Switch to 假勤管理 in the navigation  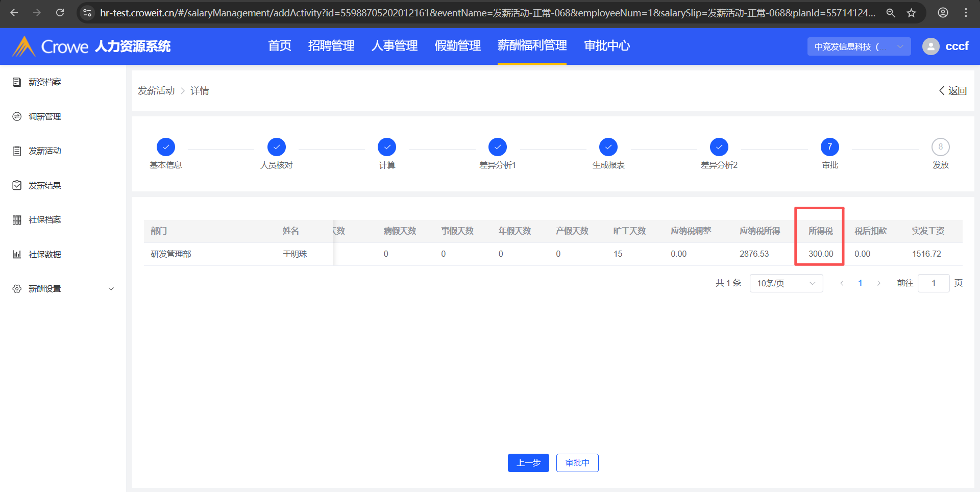pyautogui.click(x=457, y=46)
